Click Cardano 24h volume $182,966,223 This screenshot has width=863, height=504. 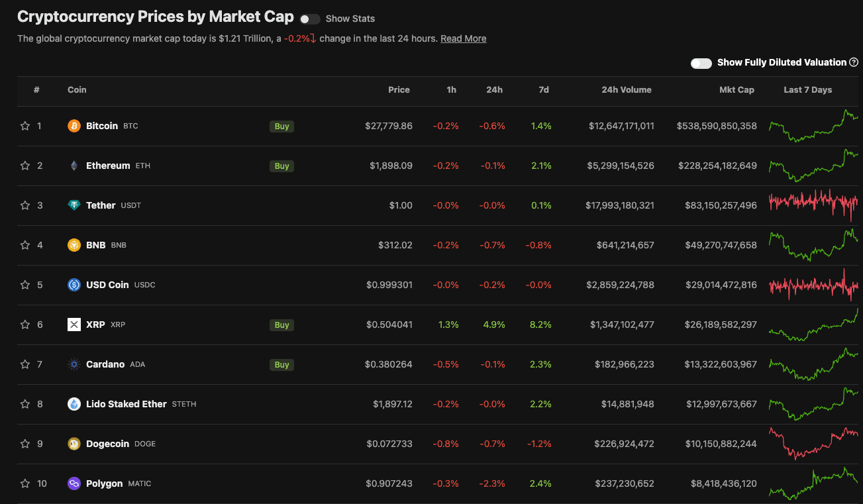tap(625, 364)
